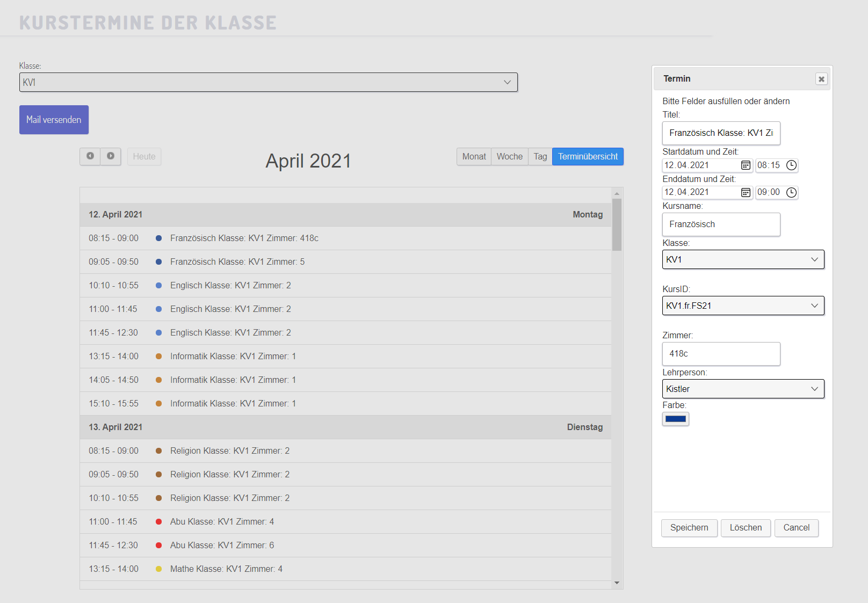Switch to Tag view
Image resolution: width=868 pixels, height=603 pixels.
(x=540, y=156)
